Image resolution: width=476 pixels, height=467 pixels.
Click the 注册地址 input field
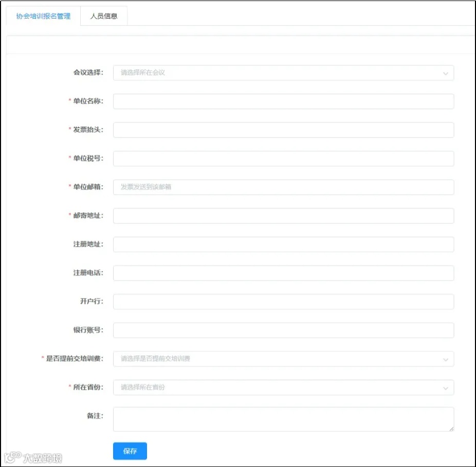coord(284,244)
